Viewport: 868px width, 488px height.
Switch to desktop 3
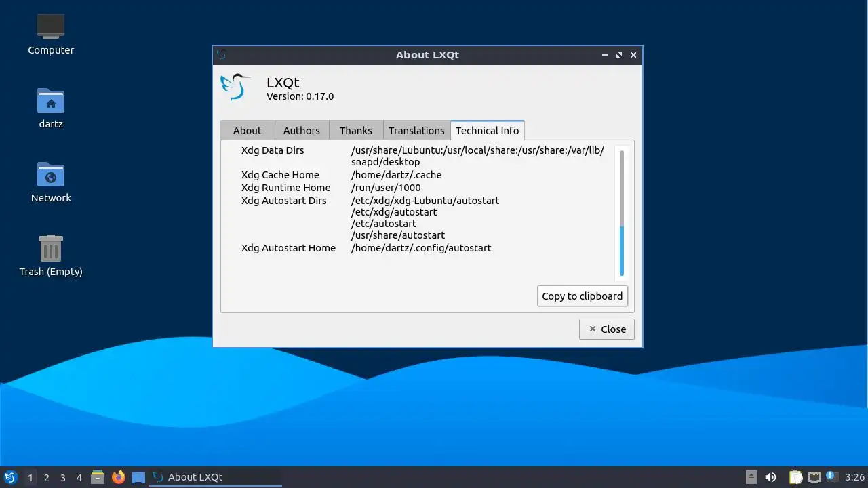coord(63,478)
